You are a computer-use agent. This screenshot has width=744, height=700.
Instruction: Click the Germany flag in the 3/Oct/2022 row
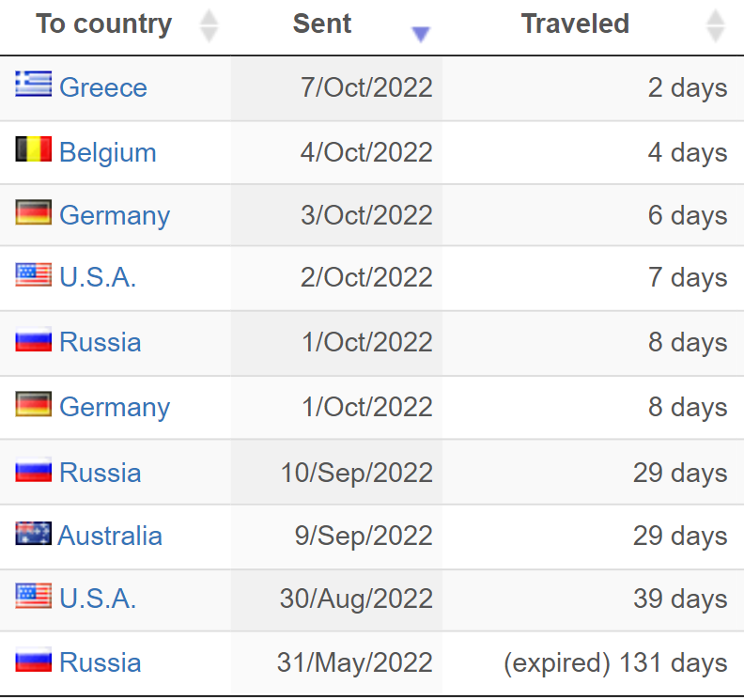tap(33, 212)
